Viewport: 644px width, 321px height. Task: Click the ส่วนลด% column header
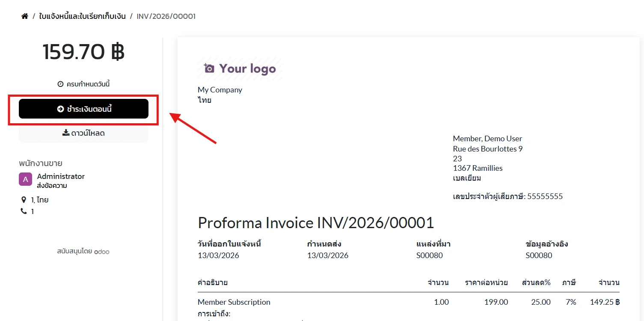pyautogui.click(x=536, y=282)
